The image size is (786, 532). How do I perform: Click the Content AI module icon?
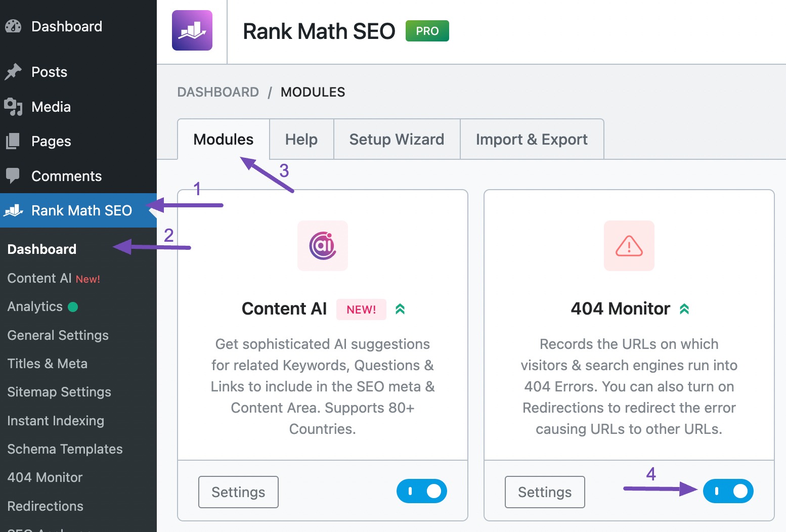[322, 246]
